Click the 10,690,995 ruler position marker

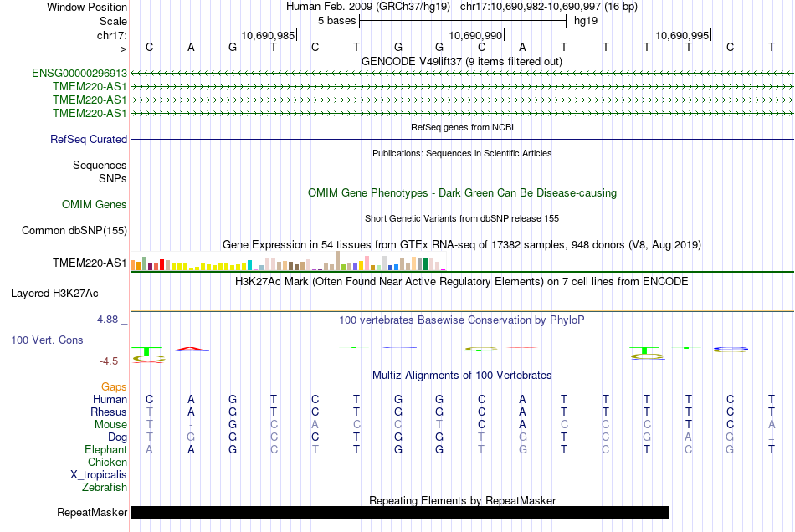682,35
